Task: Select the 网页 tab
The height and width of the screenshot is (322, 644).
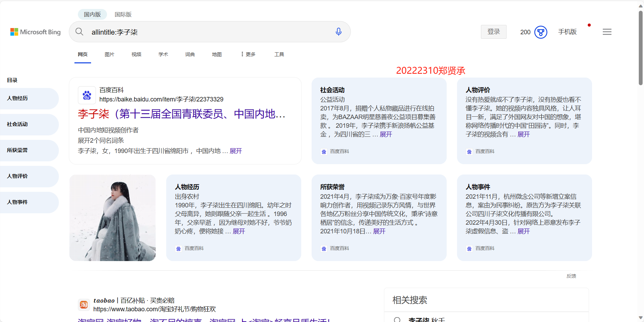Action: pyautogui.click(x=83, y=54)
